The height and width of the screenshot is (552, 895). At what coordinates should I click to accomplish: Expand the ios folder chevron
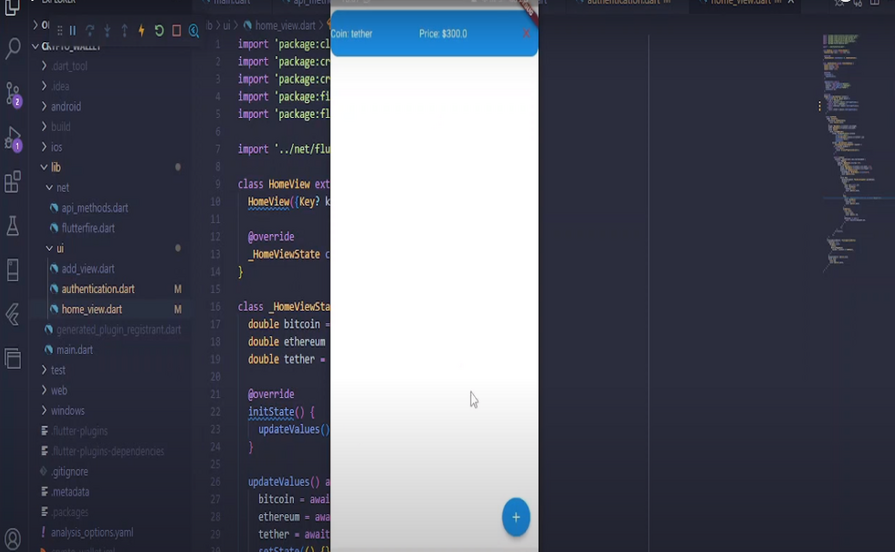(x=44, y=147)
